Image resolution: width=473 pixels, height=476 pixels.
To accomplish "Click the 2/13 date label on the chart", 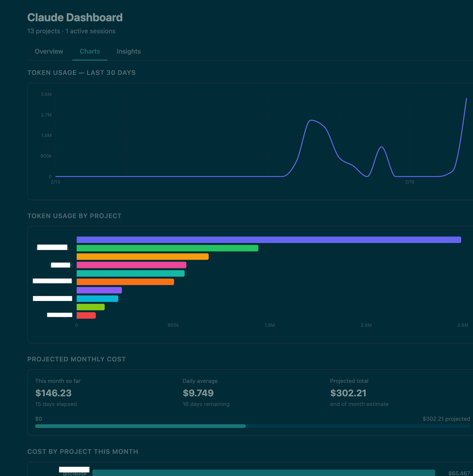I will [x=56, y=182].
